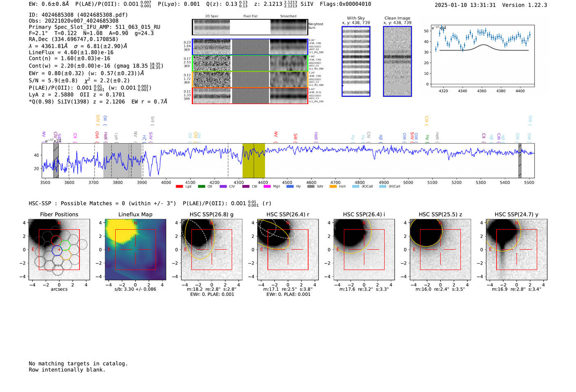Click the S/N = 5.9(±0.8) line

(79, 81)
